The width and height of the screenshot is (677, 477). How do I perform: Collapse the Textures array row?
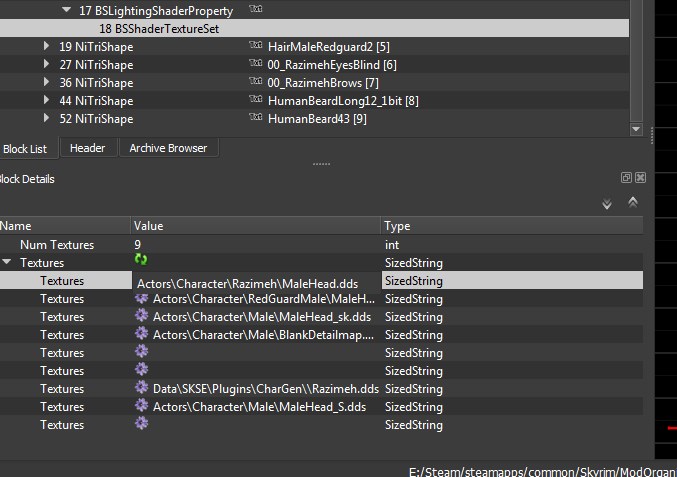tap(6, 262)
